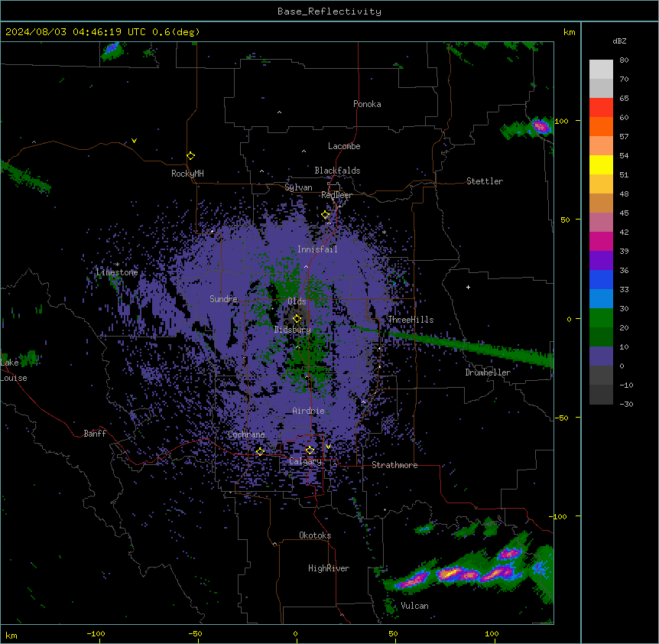Click the yellow marker south of RedDeer

click(326, 215)
